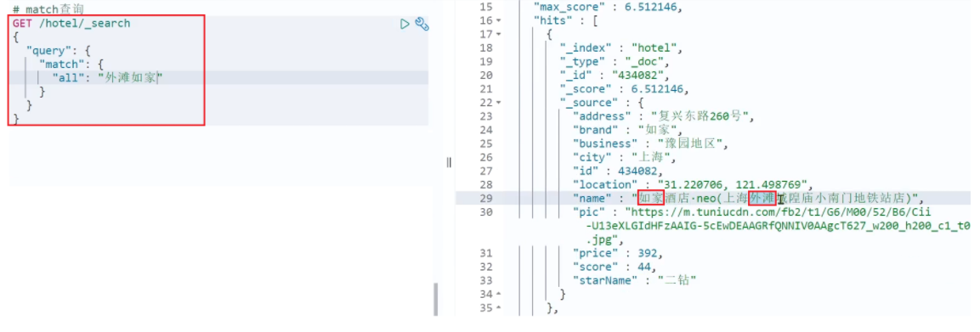Place cursor on GET /hotel/_search line

click(71, 23)
